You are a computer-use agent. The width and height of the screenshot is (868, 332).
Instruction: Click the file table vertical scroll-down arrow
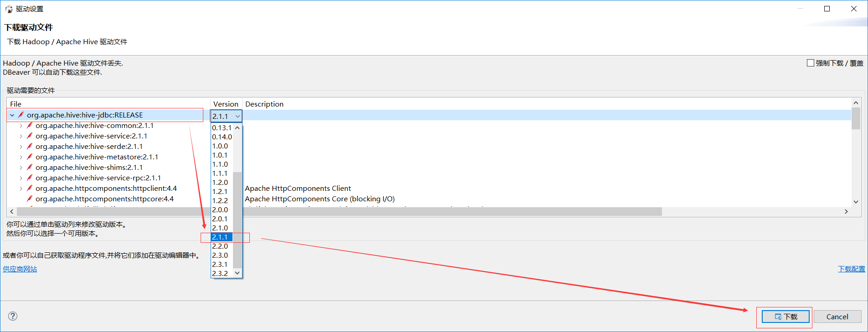click(856, 202)
